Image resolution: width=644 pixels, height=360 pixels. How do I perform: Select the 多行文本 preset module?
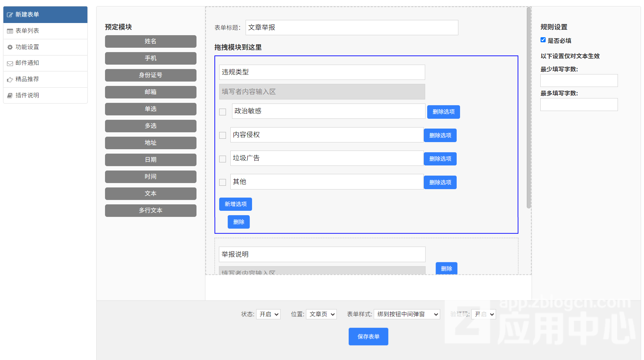point(150,210)
